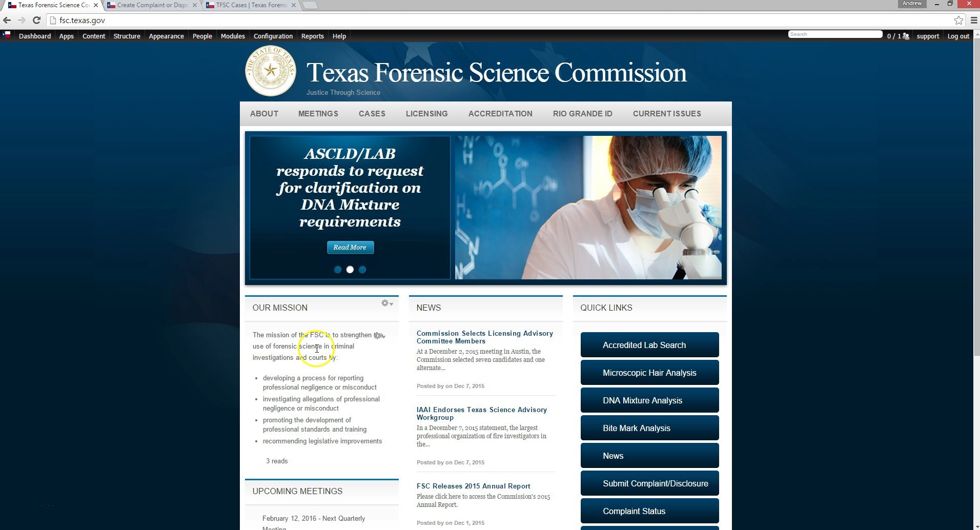Go to Content in the admin toolbar

[94, 36]
